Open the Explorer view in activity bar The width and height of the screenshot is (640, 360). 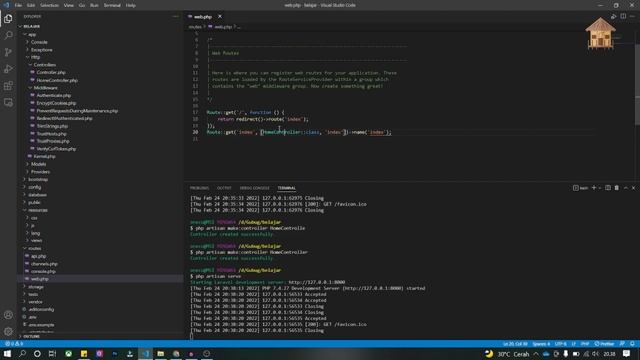(8, 19)
